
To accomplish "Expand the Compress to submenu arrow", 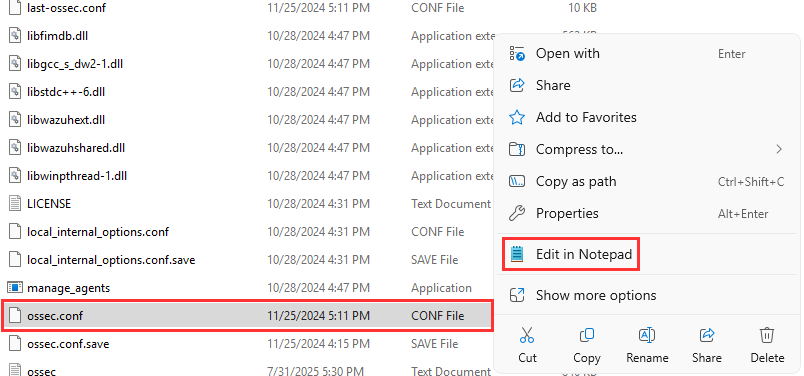I will (x=779, y=149).
